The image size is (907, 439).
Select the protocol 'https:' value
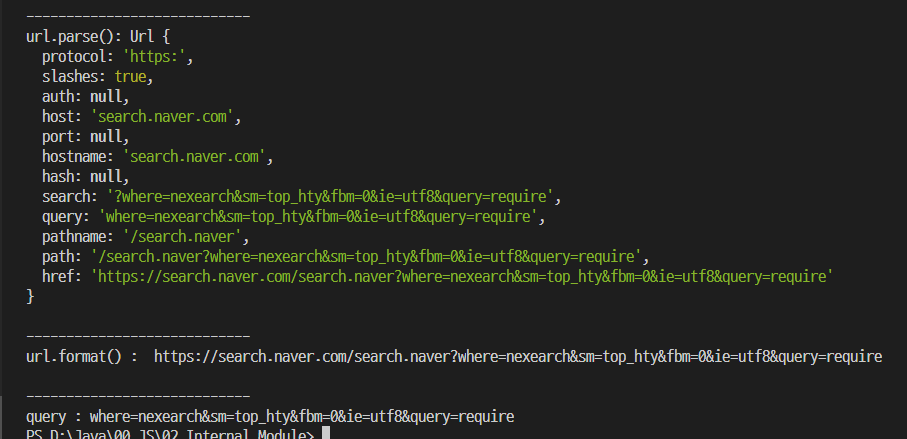coord(156,57)
